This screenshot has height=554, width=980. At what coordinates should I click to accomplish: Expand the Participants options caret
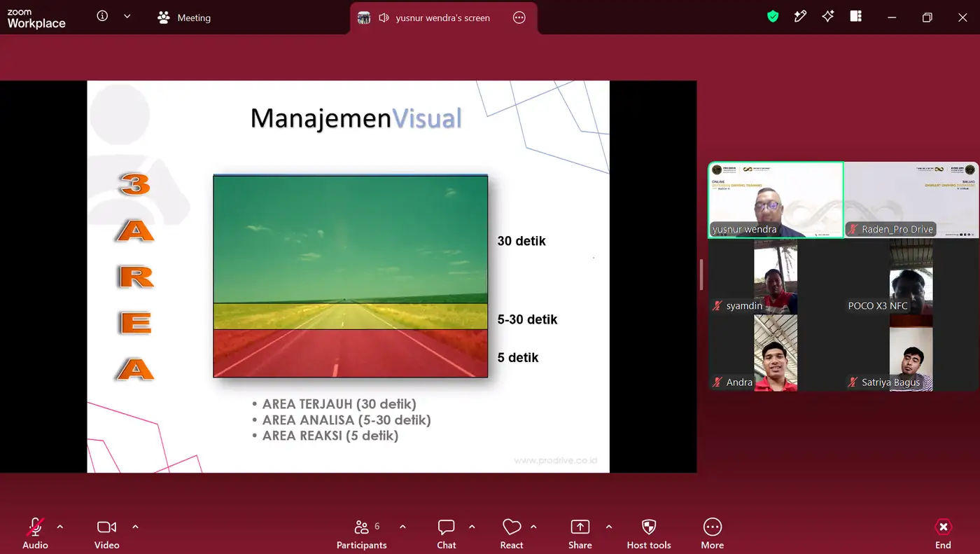(x=402, y=527)
